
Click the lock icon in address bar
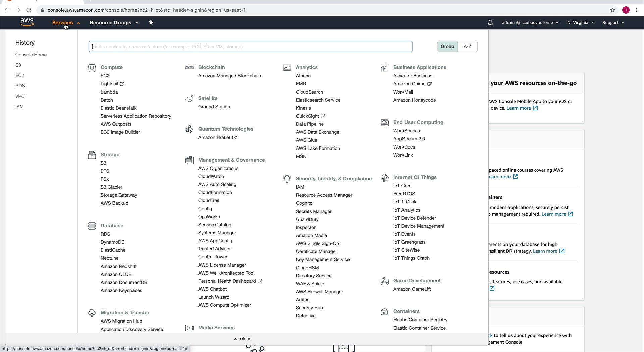pos(42,10)
